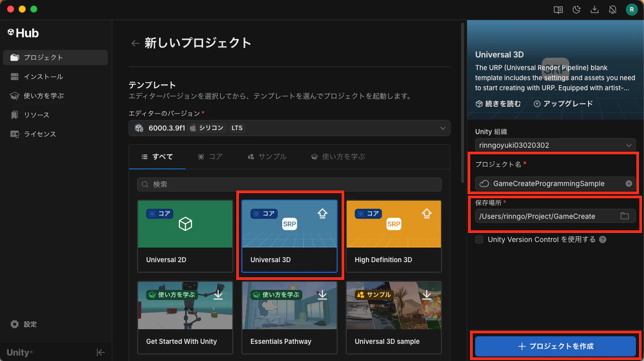Click the Unity Hub logo
The image size is (644, 361).
pos(23,33)
